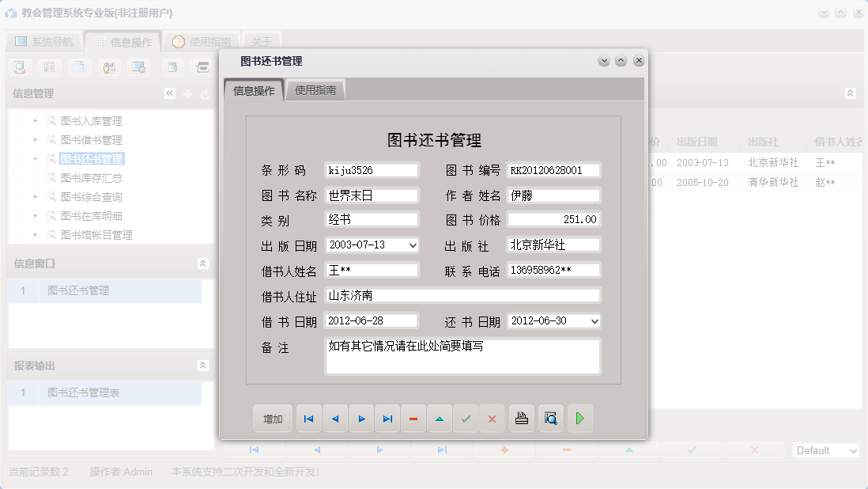Click the new document icon in the toolbar

[x=77, y=67]
